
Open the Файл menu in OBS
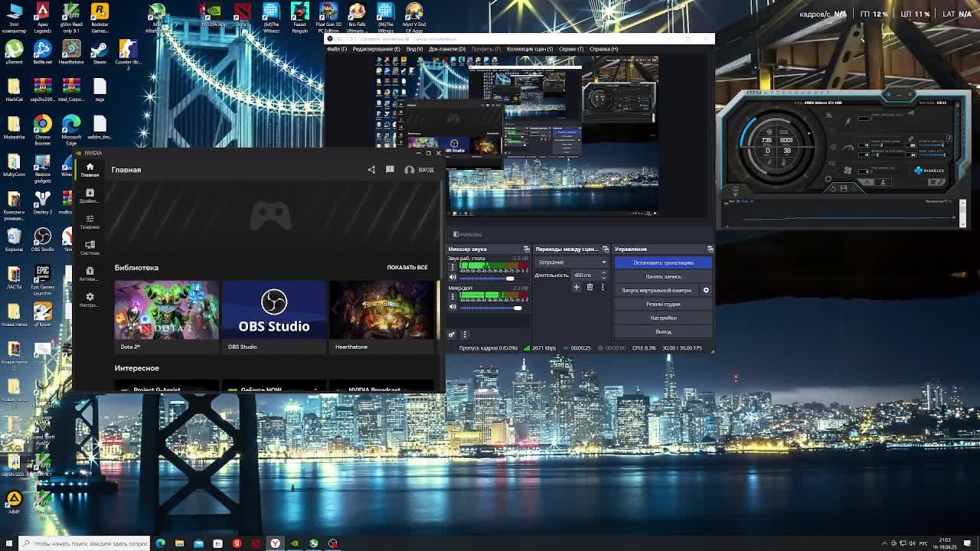coord(337,49)
